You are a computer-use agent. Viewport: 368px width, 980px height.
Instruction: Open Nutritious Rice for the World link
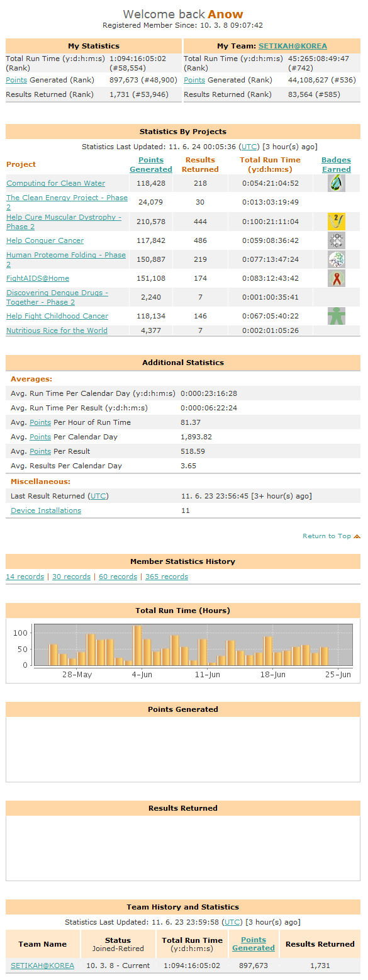tap(57, 330)
